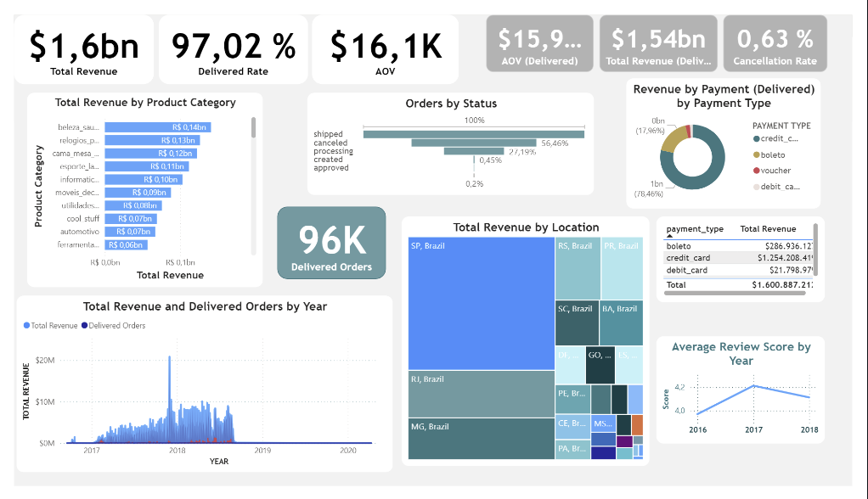Click the 96K Delivered Orders card

[x=331, y=244]
